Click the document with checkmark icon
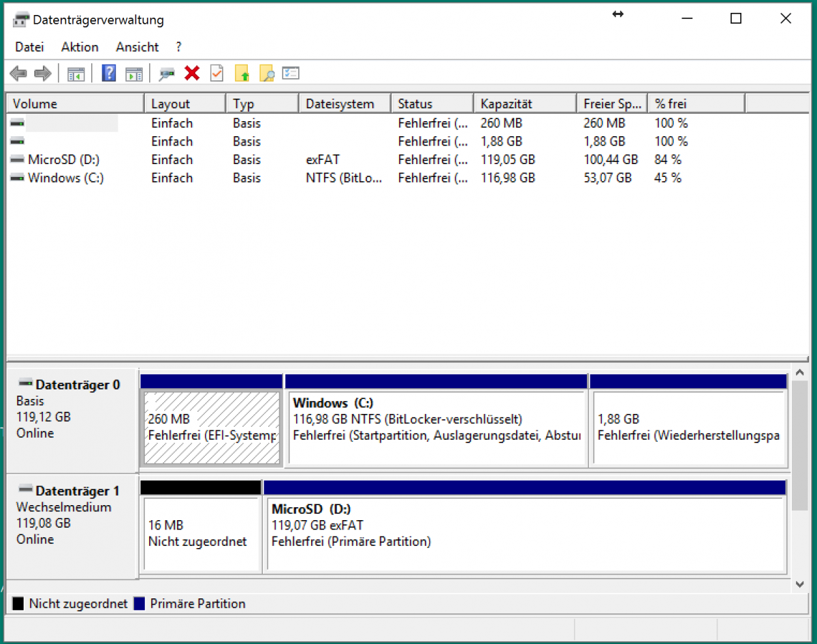817x644 pixels. coord(217,73)
